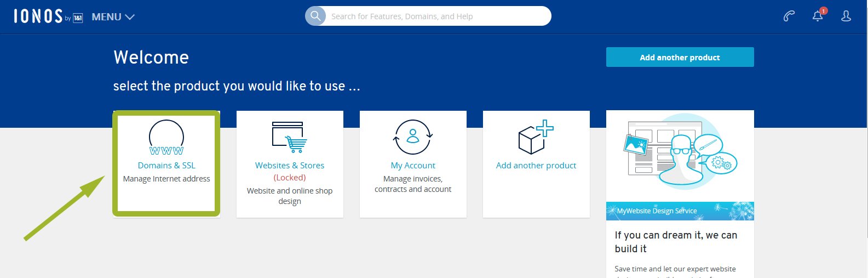Screen dimensions: 868x278
Task: Click the MENU chevron arrow
Action: [130, 17]
